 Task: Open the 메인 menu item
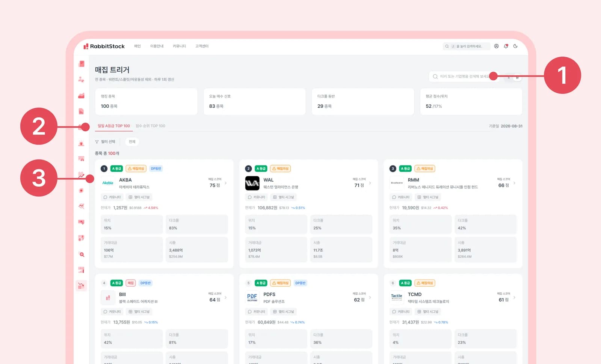137,46
